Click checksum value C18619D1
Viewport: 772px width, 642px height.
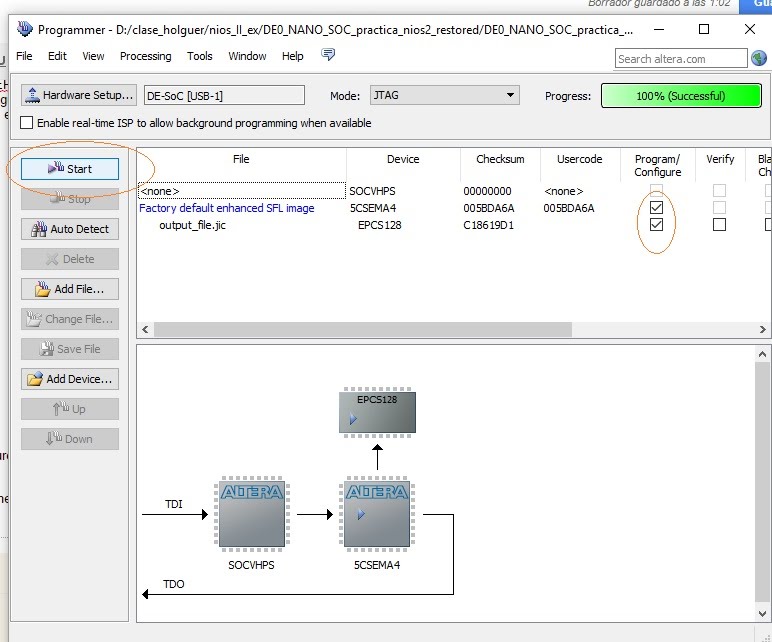[488, 225]
